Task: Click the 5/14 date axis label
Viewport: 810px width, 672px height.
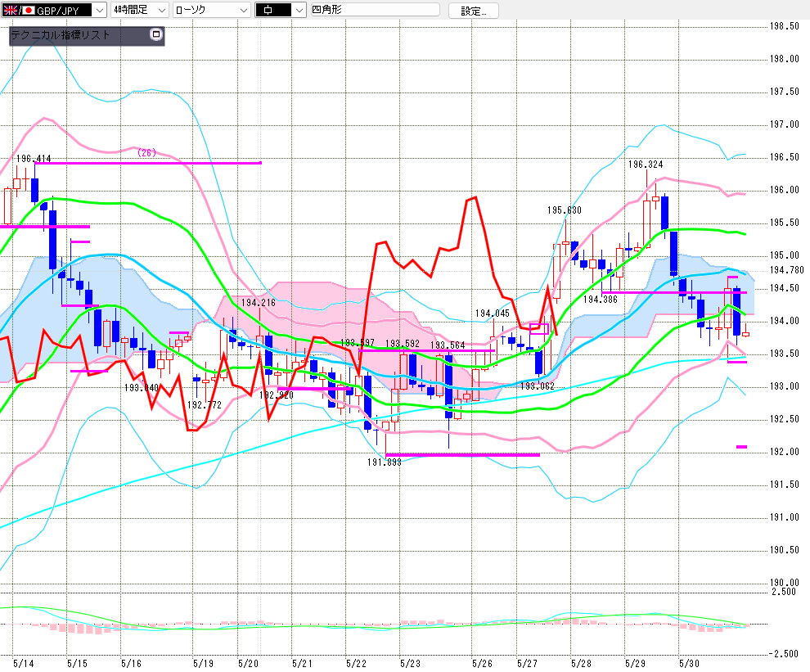Action: 23,663
